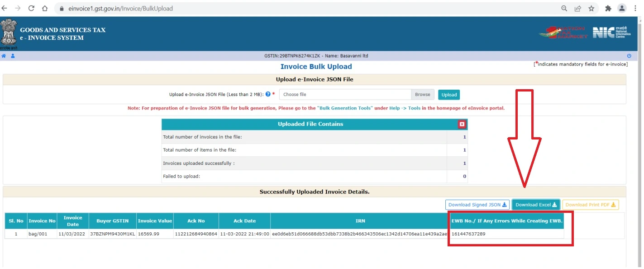Screen dimensions: 644x269
Task: Click the Home icon below the header
Action: 4,56
